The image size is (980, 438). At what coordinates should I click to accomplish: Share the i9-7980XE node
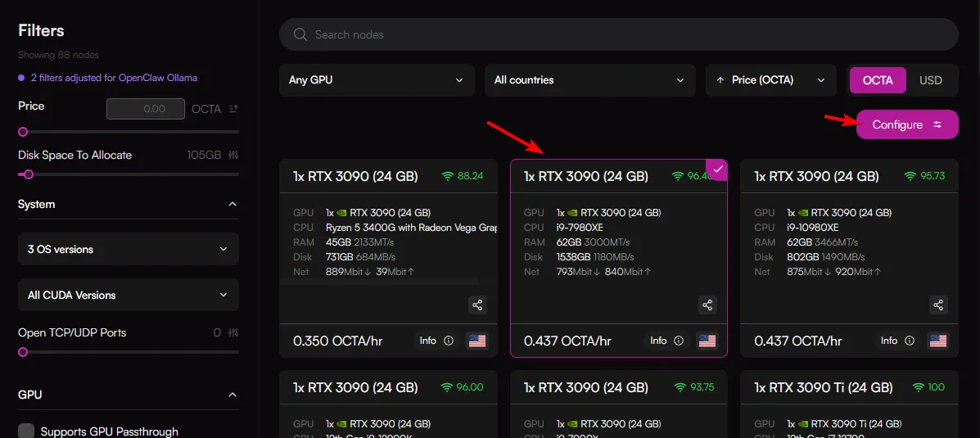[x=707, y=305]
